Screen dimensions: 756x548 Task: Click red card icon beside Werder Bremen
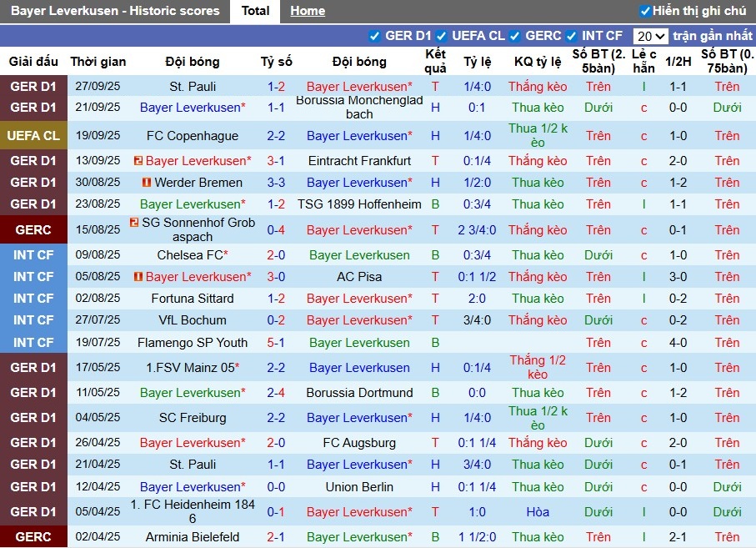(147, 183)
